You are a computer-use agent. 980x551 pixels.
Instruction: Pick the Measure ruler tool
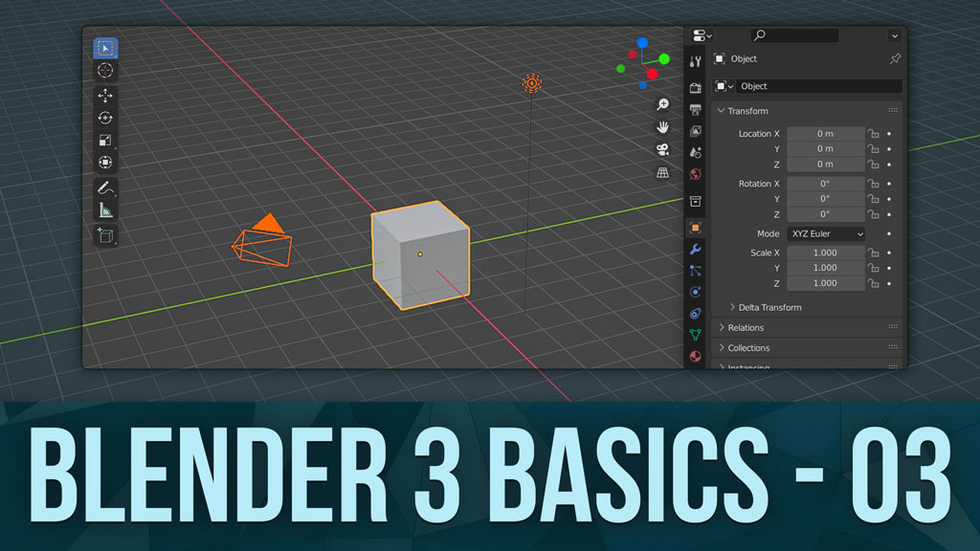[105, 210]
